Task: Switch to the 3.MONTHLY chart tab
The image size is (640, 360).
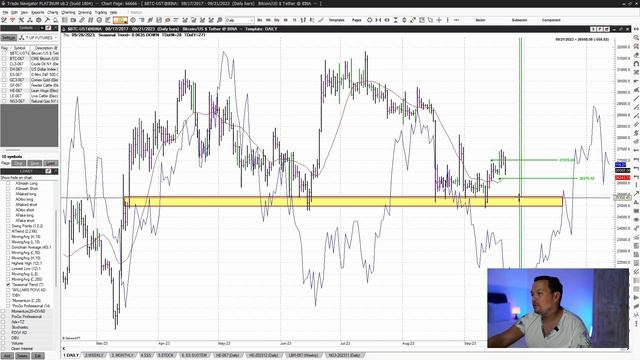Action: 122,356
